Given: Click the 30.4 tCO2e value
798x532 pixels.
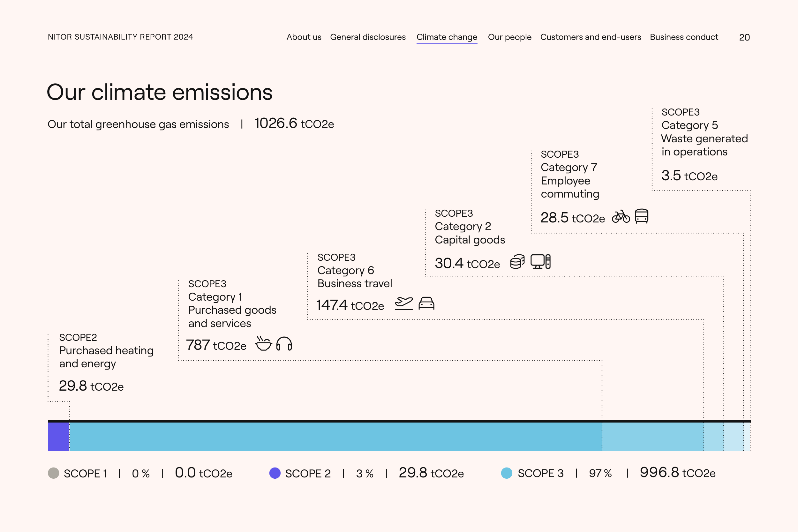Looking at the screenshot, I should pyautogui.click(x=467, y=263).
